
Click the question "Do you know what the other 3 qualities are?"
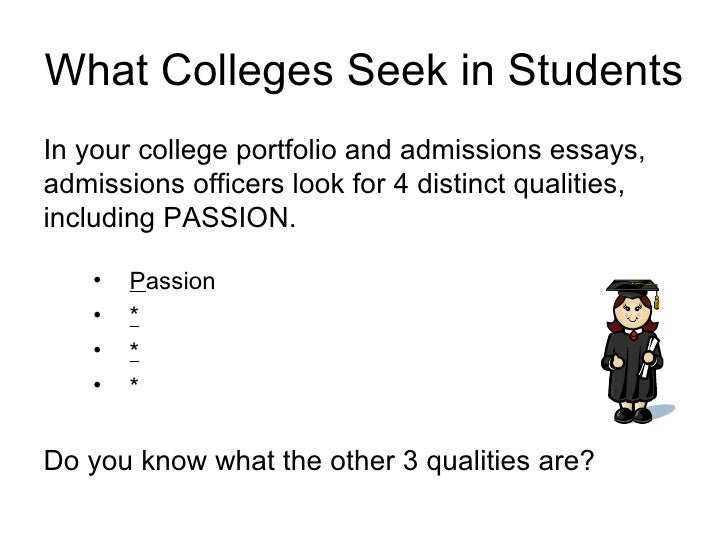319,464
